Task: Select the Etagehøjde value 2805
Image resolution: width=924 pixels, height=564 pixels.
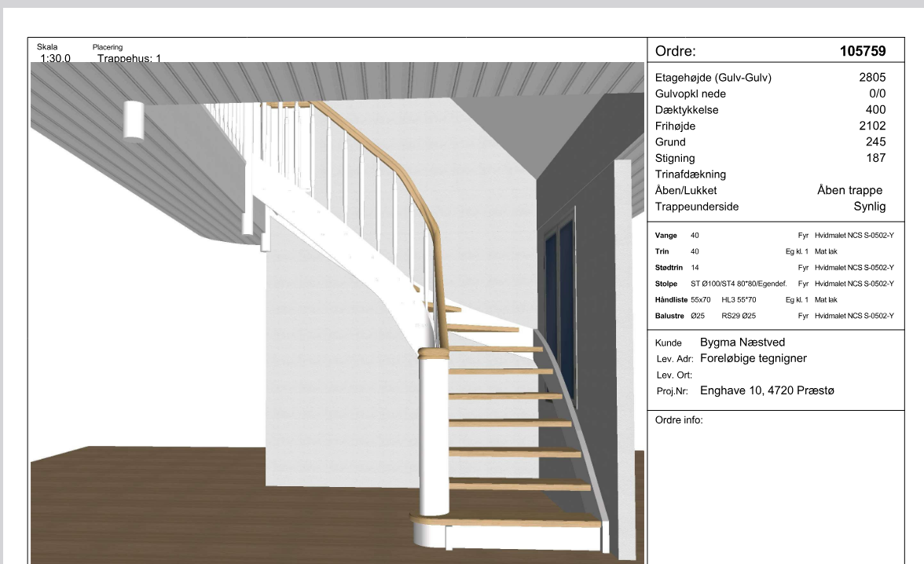Action: [872, 78]
